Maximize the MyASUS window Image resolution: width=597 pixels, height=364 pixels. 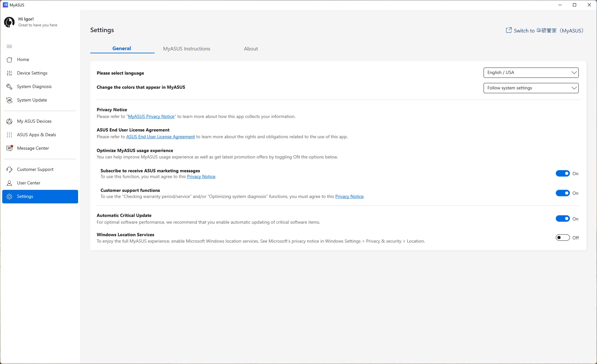575,5
